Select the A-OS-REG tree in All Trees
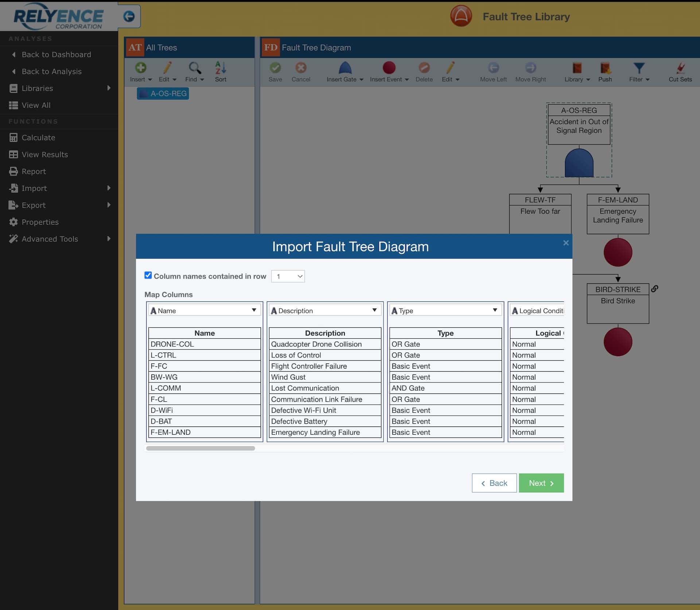The width and height of the screenshot is (700, 610). (163, 93)
